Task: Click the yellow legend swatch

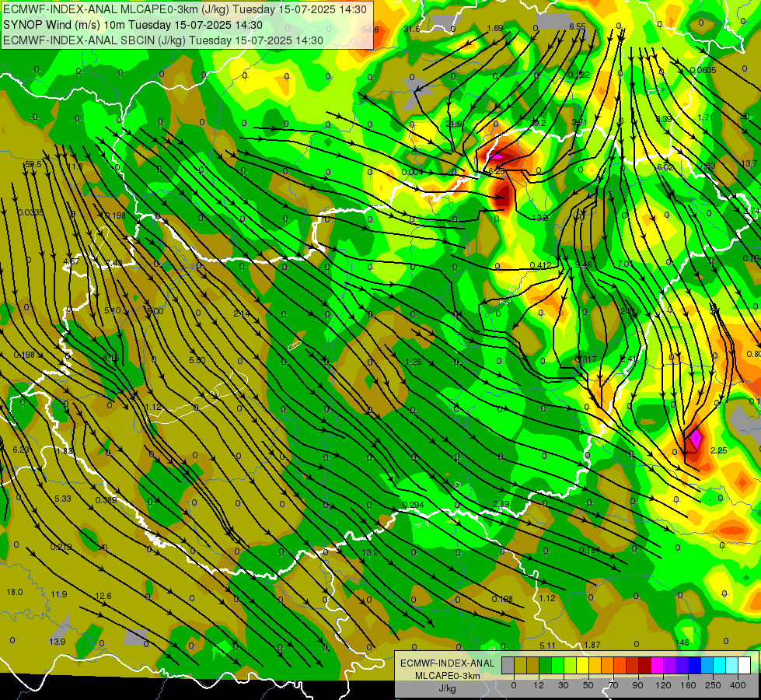Action: pos(583,665)
